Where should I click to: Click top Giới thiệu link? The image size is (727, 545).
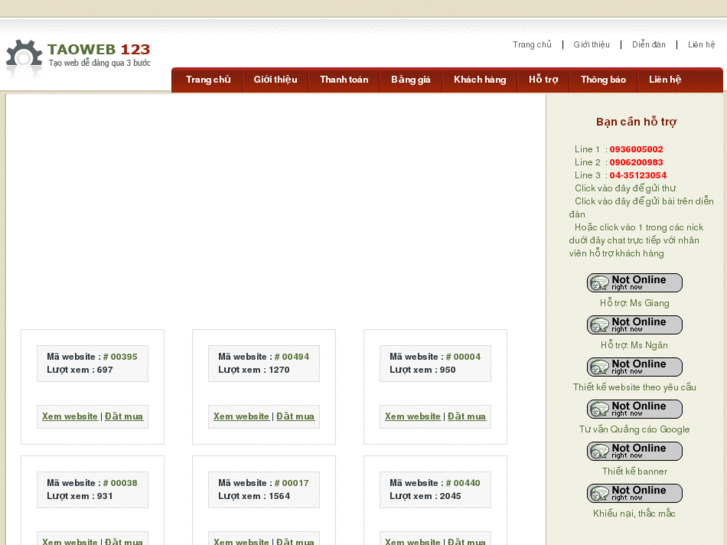(x=592, y=45)
